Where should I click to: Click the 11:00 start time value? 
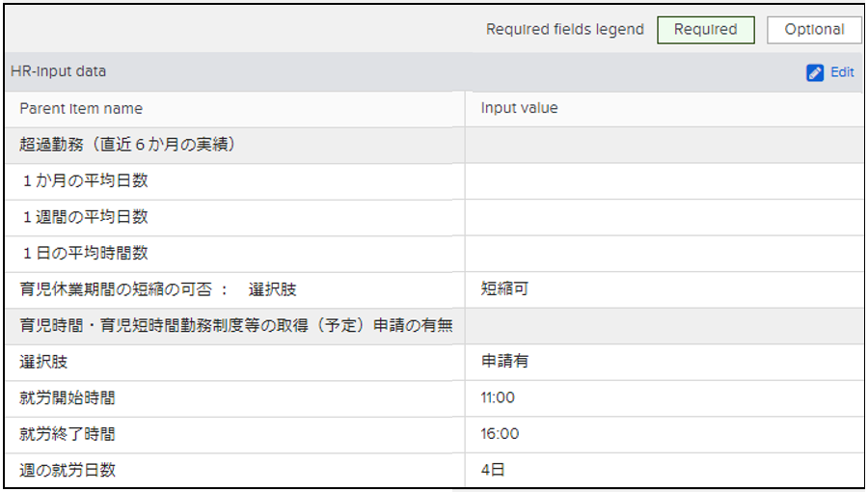(x=500, y=398)
